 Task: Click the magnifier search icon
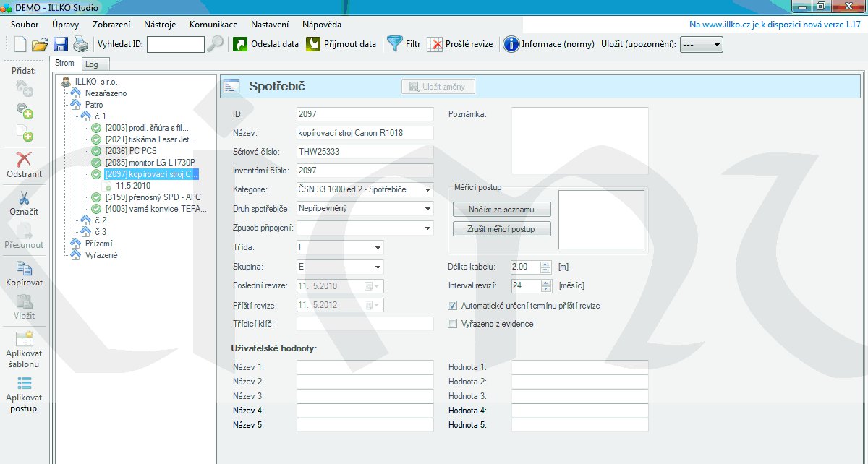pyautogui.click(x=216, y=44)
